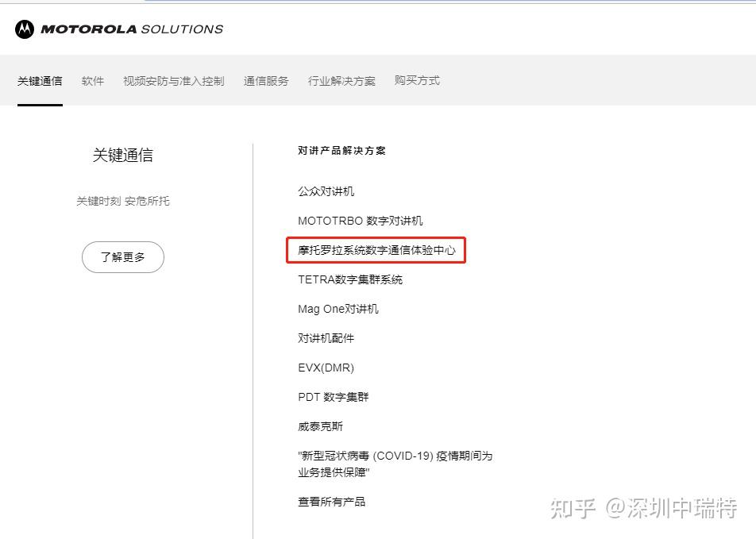Open the 行业解决方案 tab
756x539 pixels.
[341, 81]
